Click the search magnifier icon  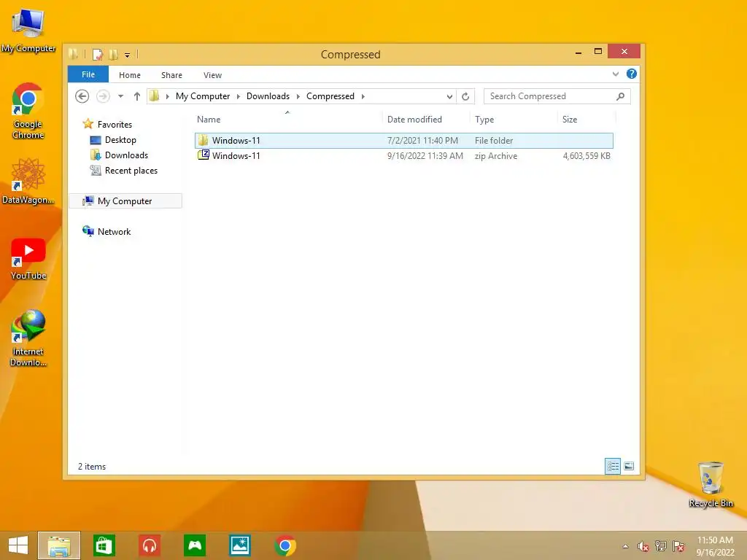(x=620, y=96)
